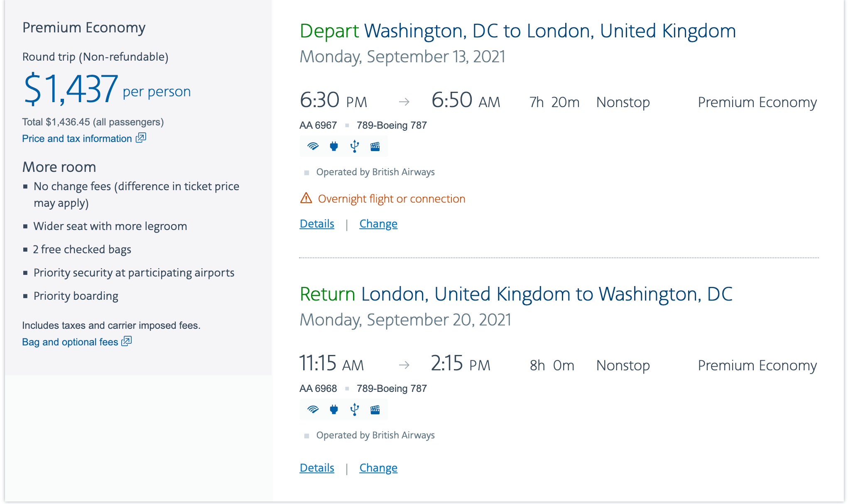Change the London to Washington return flight
This screenshot has height=504, width=848.
[x=378, y=468]
